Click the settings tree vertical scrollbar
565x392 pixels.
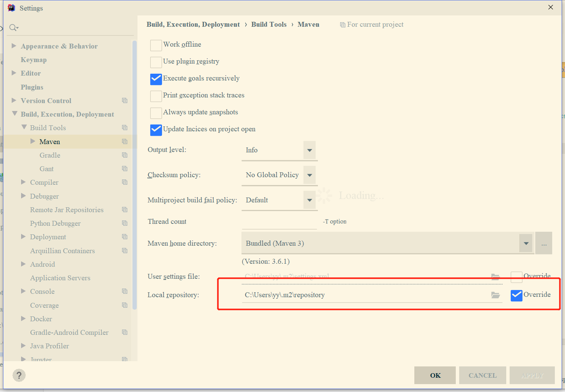coord(134,175)
